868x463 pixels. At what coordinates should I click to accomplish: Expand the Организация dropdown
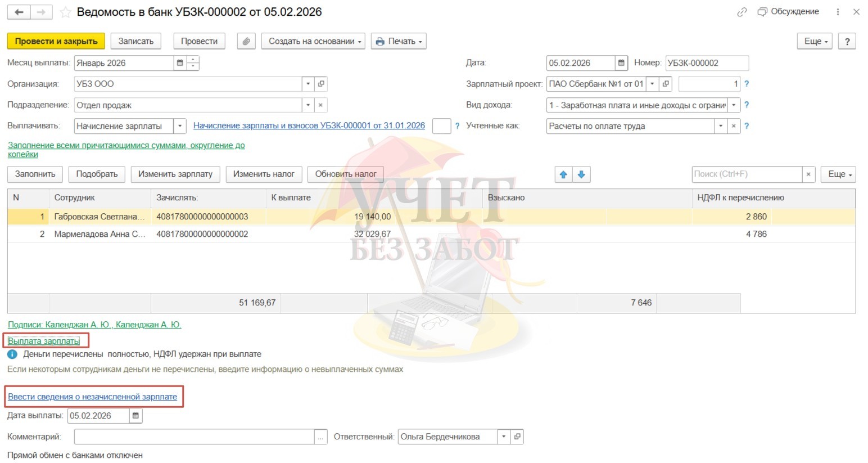[x=308, y=84]
